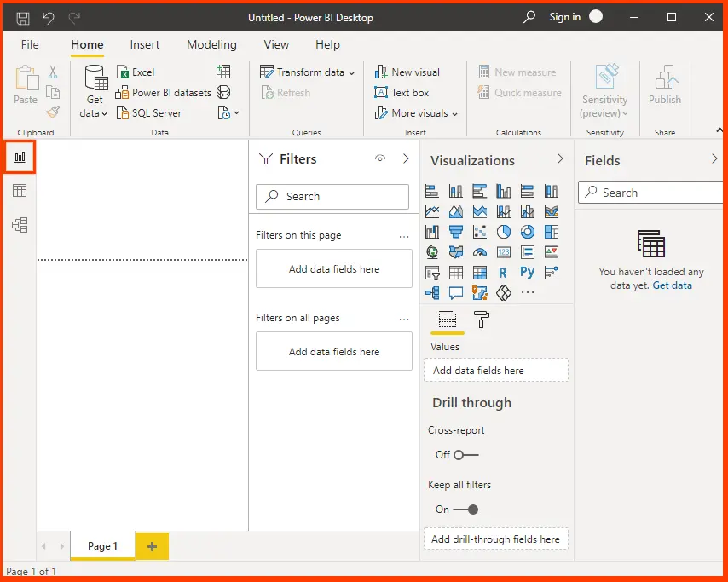Select the Card 123 visual

click(503, 252)
